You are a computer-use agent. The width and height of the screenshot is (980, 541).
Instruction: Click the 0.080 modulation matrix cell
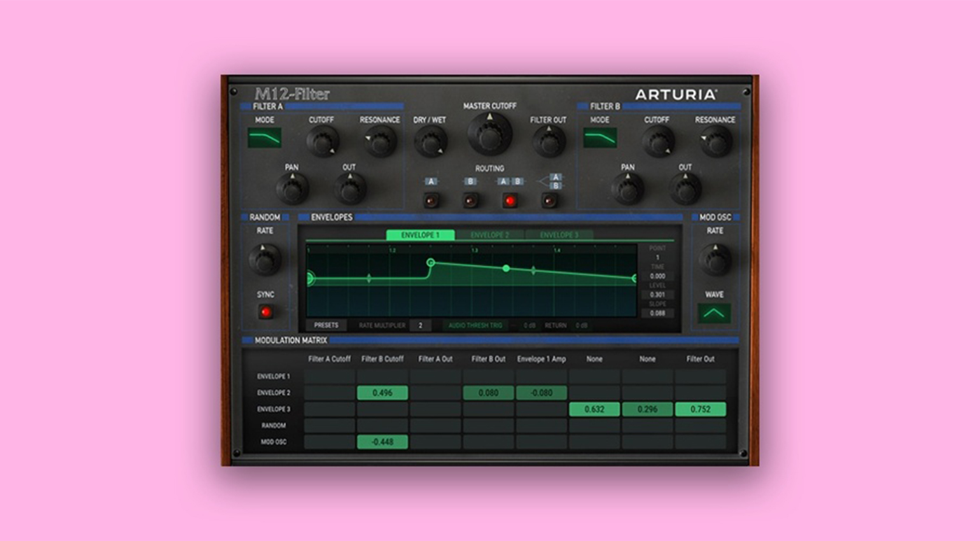click(488, 393)
